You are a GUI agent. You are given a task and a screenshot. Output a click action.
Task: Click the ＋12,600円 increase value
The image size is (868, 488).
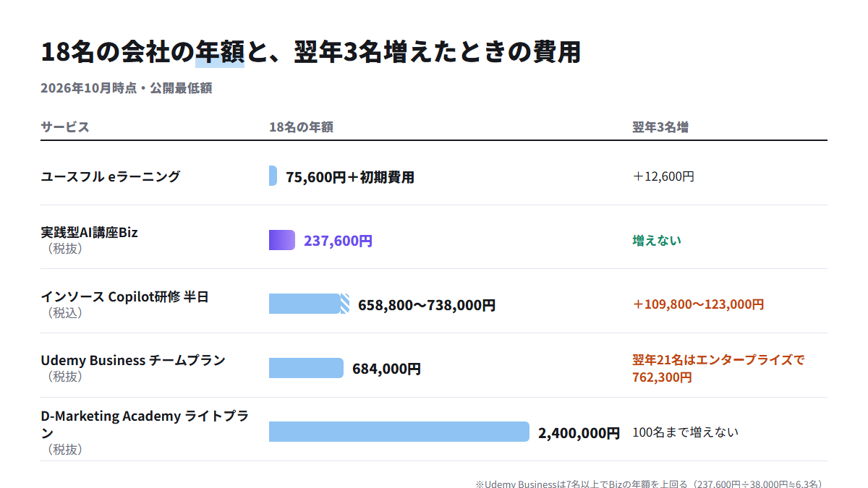[663, 176]
